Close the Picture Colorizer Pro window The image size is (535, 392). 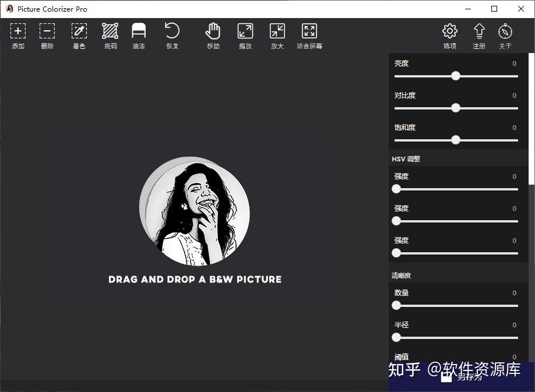[520, 9]
